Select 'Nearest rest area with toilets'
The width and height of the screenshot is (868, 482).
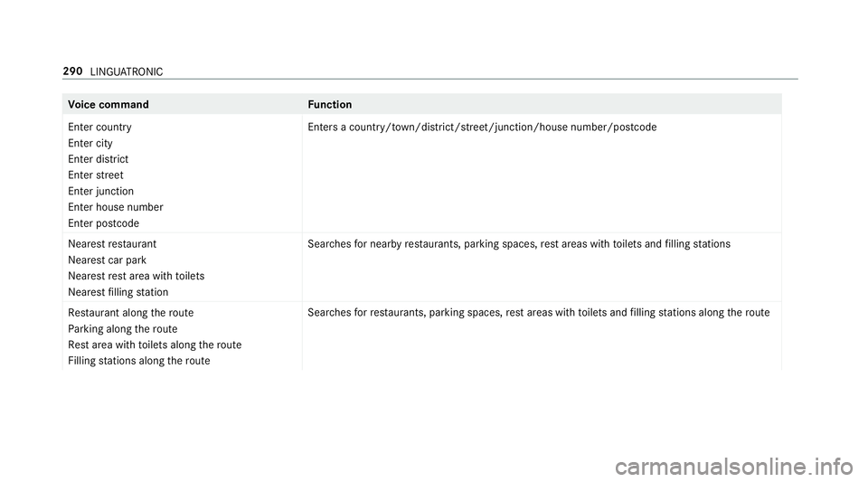(137, 276)
